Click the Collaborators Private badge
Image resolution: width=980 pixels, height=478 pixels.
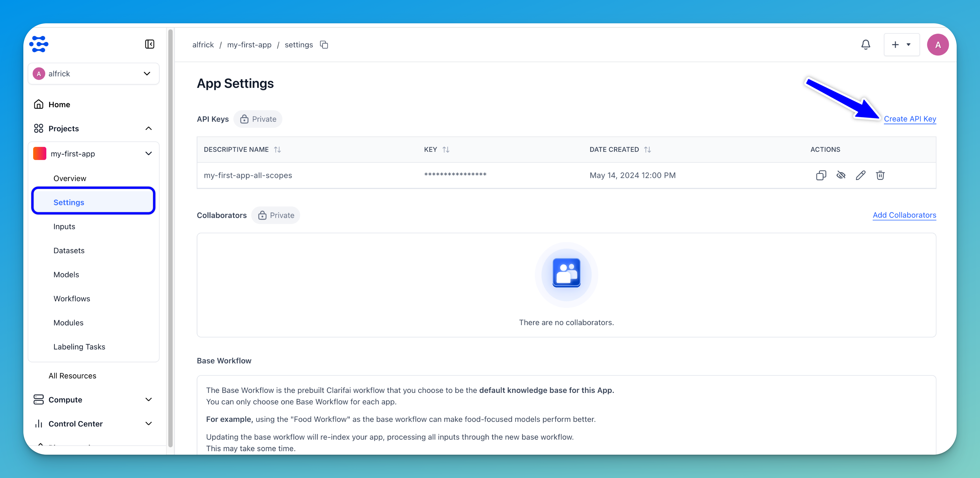[x=275, y=215]
